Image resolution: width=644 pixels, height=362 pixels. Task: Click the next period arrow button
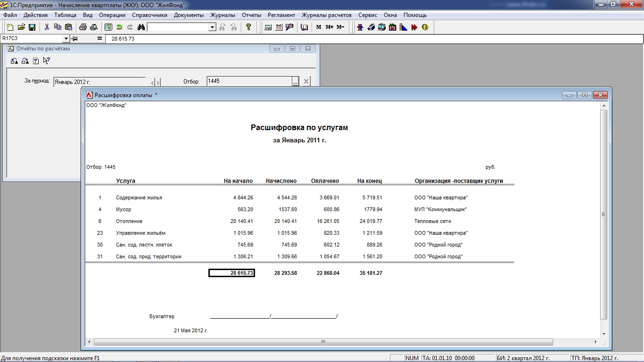coord(158,82)
